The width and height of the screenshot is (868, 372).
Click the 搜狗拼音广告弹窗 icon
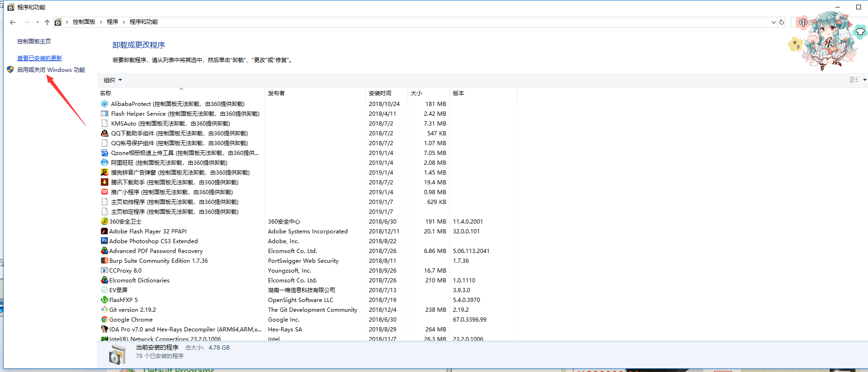105,172
